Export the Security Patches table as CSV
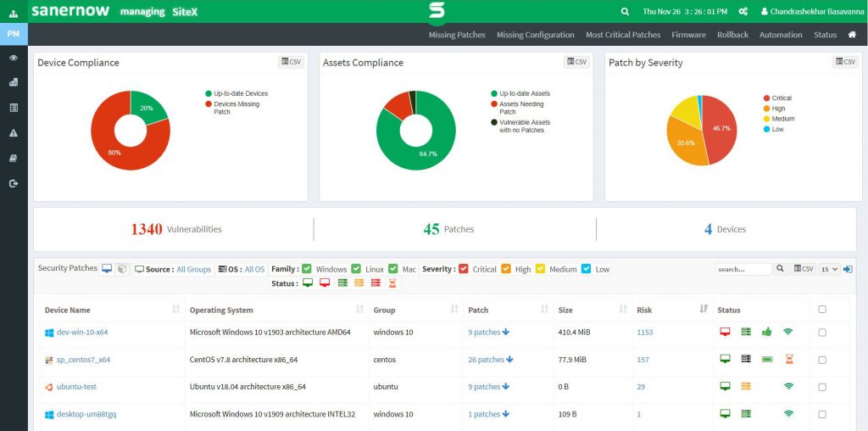Viewport: 868px width, 431px height. tap(804, 269)
